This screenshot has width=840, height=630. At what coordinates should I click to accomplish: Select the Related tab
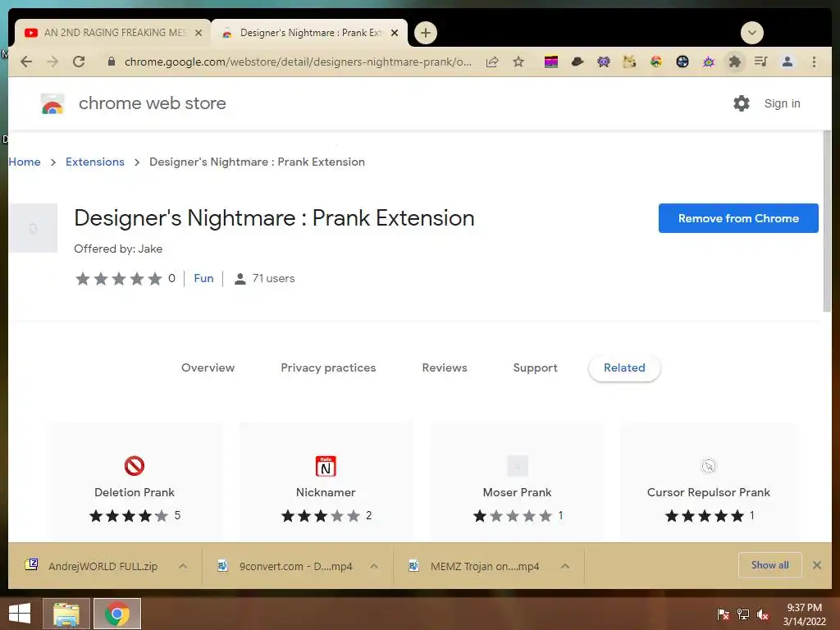pos(624,367)
